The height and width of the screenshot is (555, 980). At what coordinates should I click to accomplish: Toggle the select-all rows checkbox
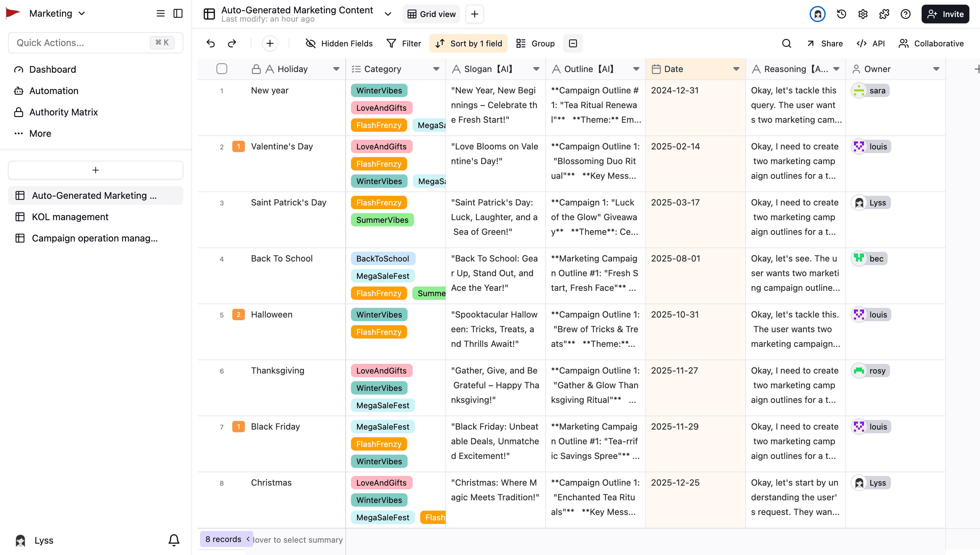pyautogui.click(x=222, y=69)
